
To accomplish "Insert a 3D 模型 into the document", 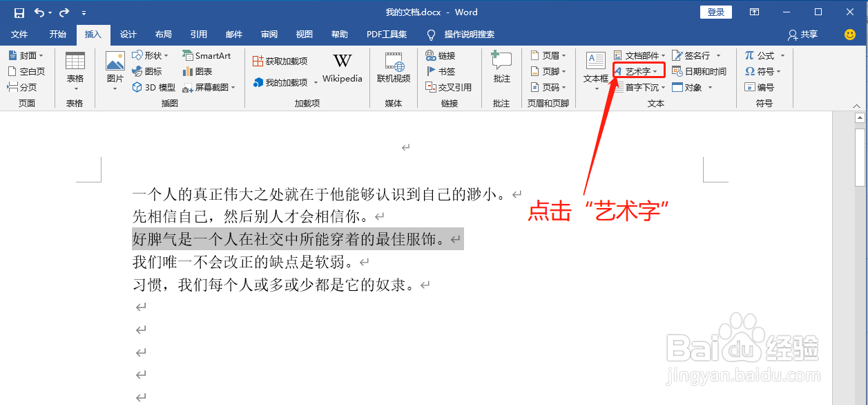I will (152, 86).
